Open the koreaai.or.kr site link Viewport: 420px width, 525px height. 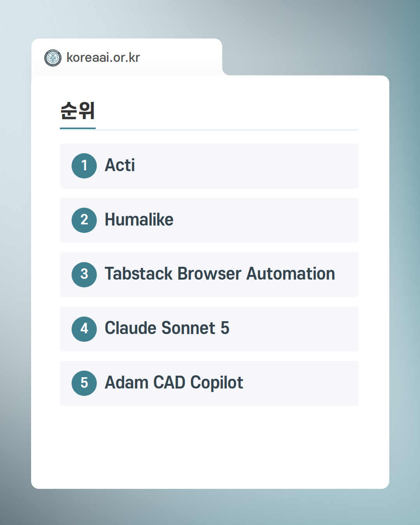(x=103, y=58)
